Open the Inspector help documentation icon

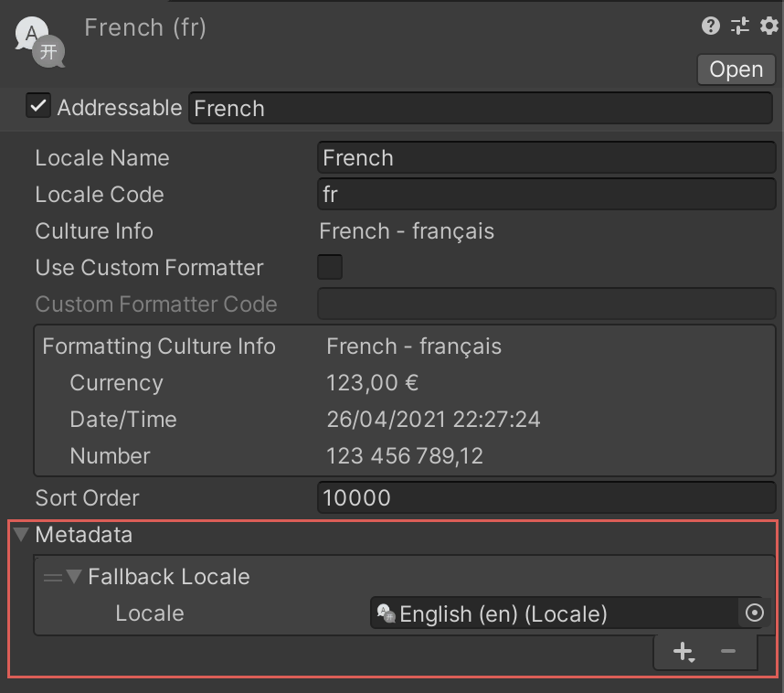[711, 26]
